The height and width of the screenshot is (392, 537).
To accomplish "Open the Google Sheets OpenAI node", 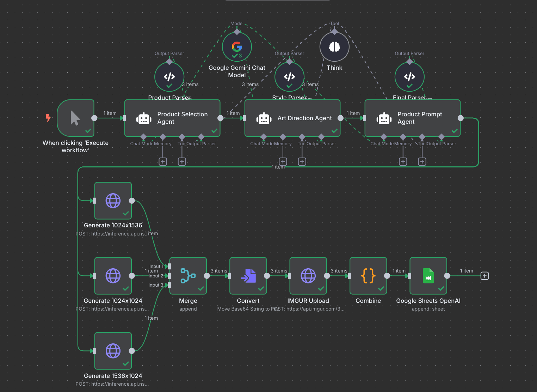I will pos(428,276).
